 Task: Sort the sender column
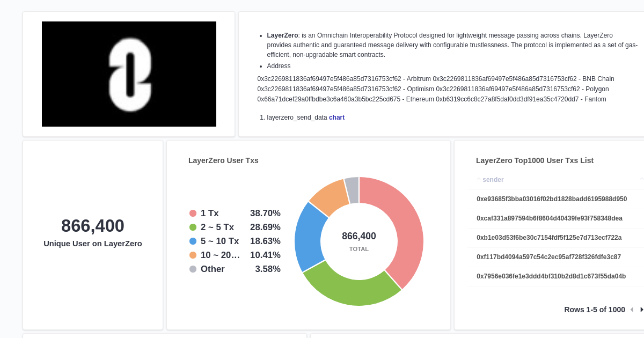click(x=493, y=179)
